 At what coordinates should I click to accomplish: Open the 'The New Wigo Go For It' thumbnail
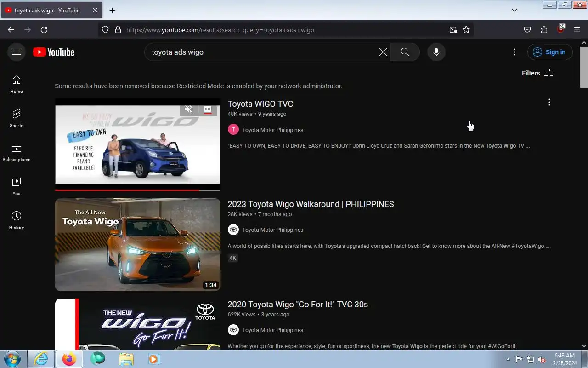(138, 324)
